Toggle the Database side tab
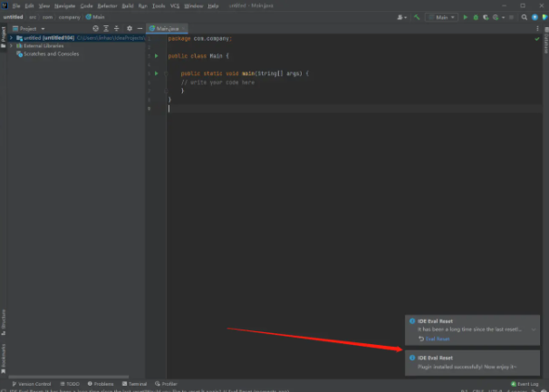The height and width of the screenshot is (392, 549). [x=546, y=41]
